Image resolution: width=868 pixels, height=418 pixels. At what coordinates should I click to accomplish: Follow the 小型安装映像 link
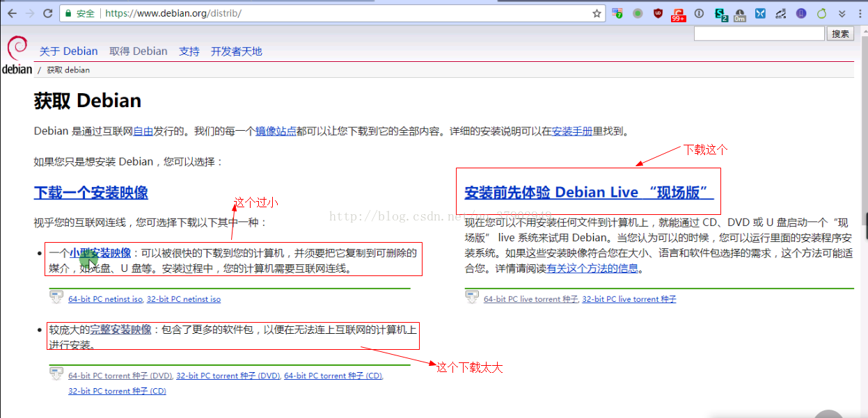pyautogui.click(x=100, y=253)
